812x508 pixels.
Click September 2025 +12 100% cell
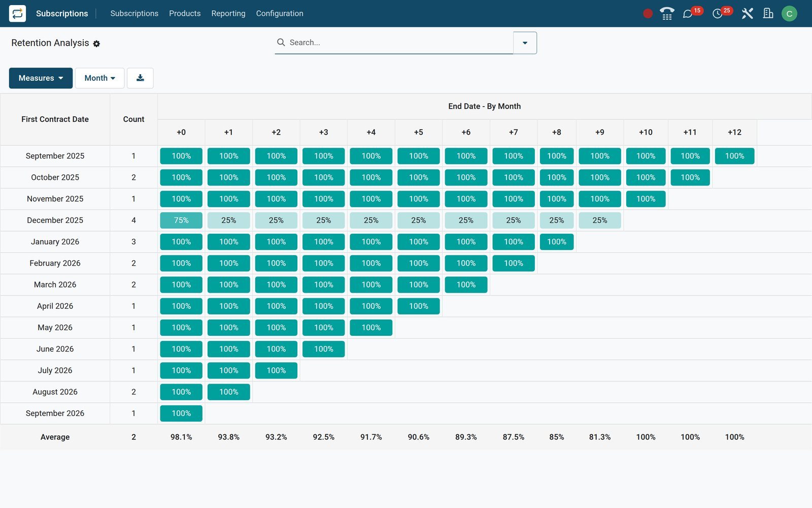[734, 156]
